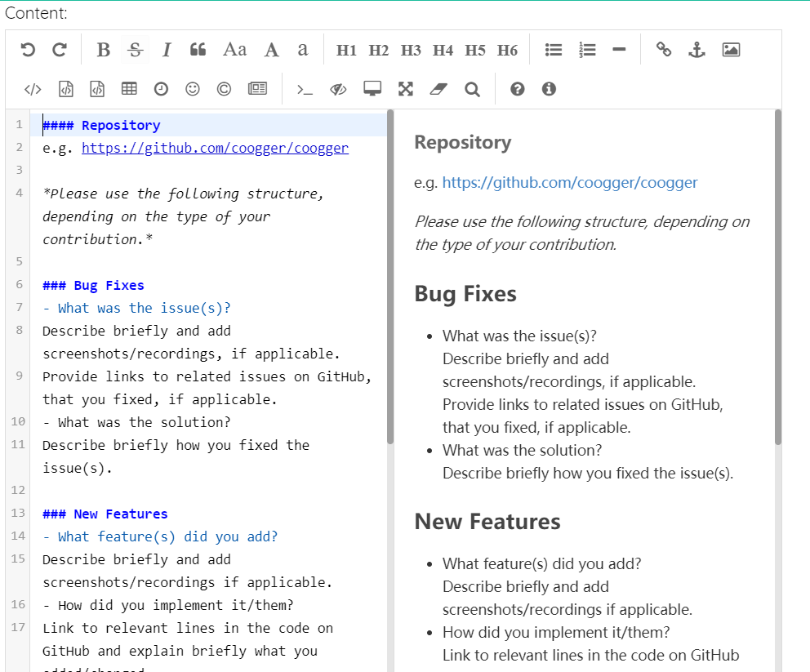Insert a code block with language
810x672 pixels.
coord(97,89)
